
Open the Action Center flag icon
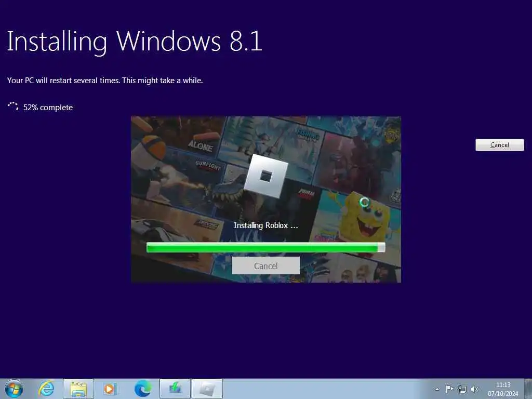449,389
